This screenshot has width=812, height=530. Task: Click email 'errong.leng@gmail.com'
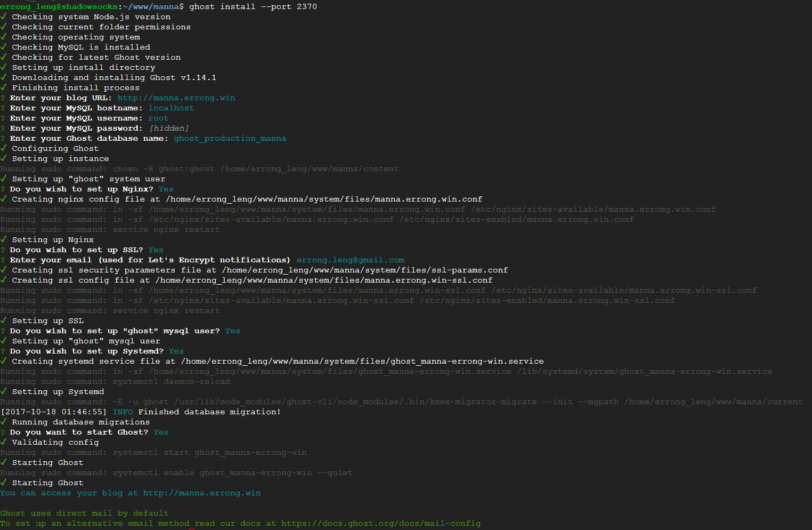[350, 260]
